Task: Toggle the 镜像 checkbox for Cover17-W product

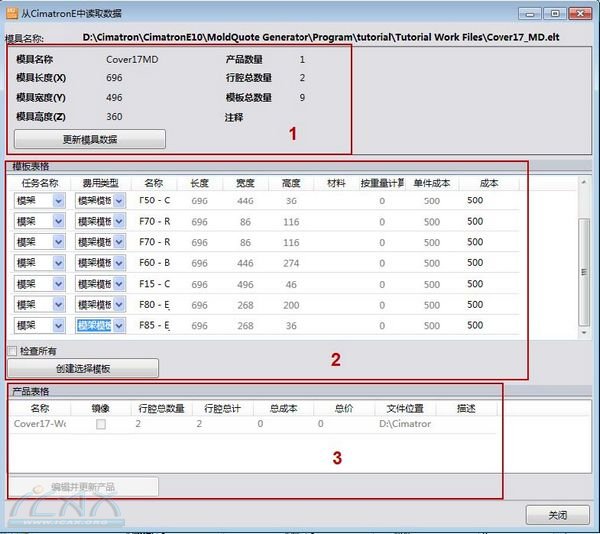Action: click(x=101, y=424)
